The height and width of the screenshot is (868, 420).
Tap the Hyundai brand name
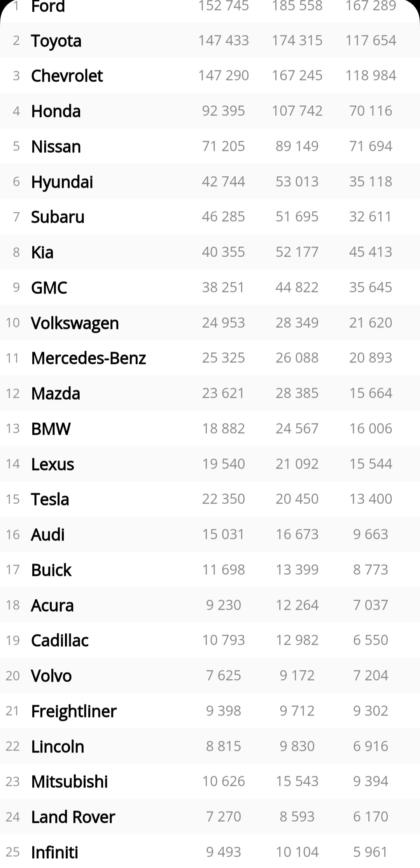coord(62,182)
